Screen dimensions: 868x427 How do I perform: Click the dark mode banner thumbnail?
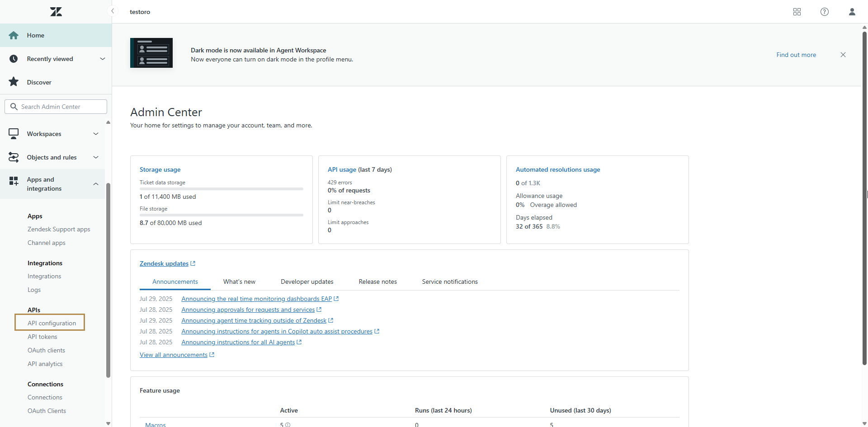pyautogui.click(x=151, y=53)
